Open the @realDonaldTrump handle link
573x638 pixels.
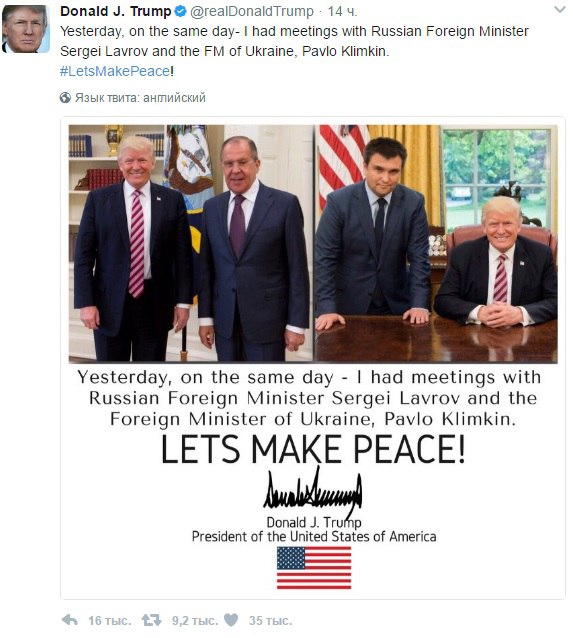pyautogui.click(x=252, y=11)
